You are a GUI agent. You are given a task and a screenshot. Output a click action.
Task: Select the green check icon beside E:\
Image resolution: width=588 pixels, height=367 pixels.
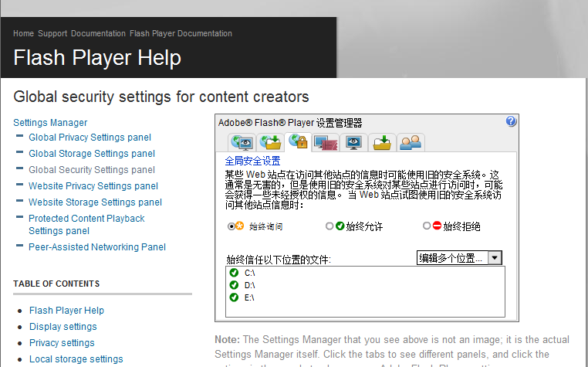(234, 297)
